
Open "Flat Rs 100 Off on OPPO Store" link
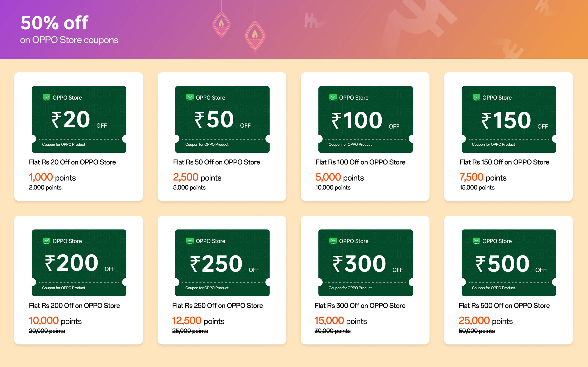pyautogui.click(x=360, y=162)
